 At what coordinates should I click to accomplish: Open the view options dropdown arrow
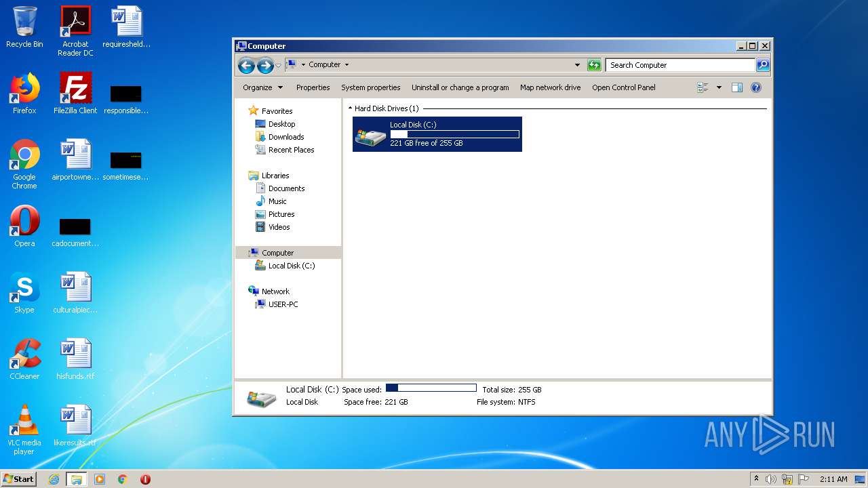(x=719, y=87)
